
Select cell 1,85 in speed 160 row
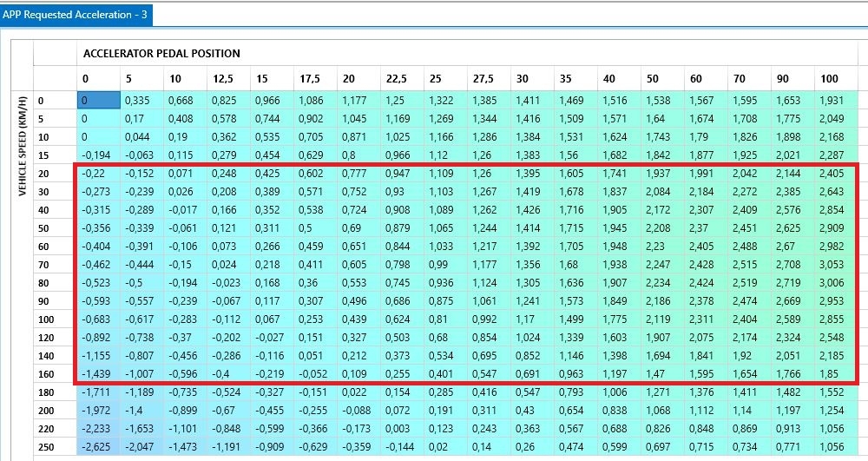point(836,374)
